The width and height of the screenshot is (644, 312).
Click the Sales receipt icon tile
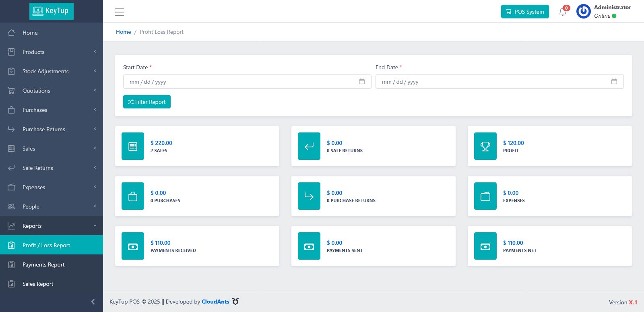133,146
